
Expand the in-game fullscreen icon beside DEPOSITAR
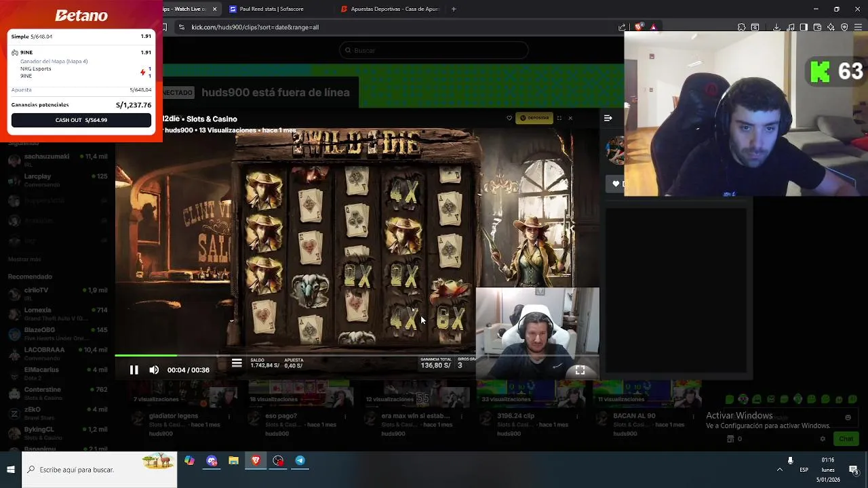(559, 118)
